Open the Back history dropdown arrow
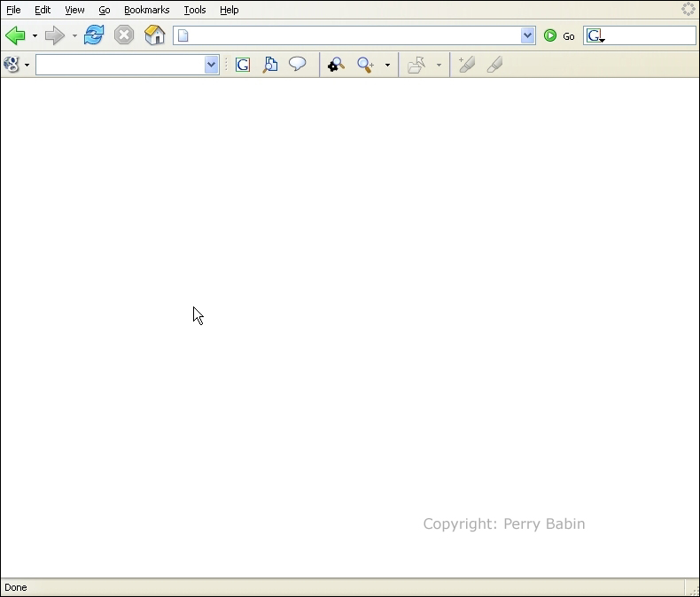 pyautogui.click(x=35, y=35)
